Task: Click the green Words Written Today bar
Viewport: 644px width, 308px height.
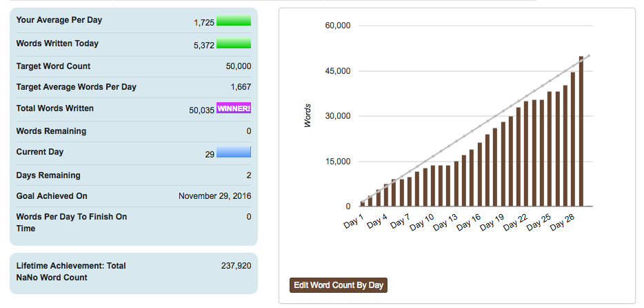Action: (234, 44)
